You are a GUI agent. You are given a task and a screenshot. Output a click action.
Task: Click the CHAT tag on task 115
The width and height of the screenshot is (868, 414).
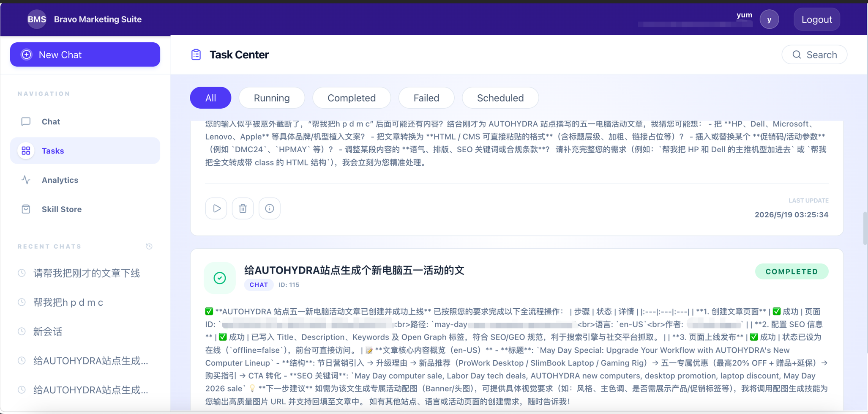259,285
